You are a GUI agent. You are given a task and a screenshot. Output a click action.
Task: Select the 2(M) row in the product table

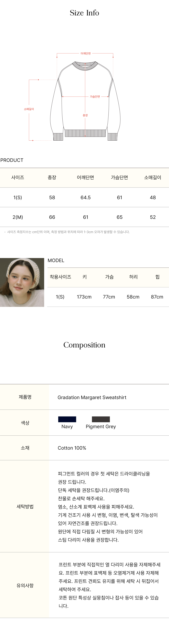84,217
